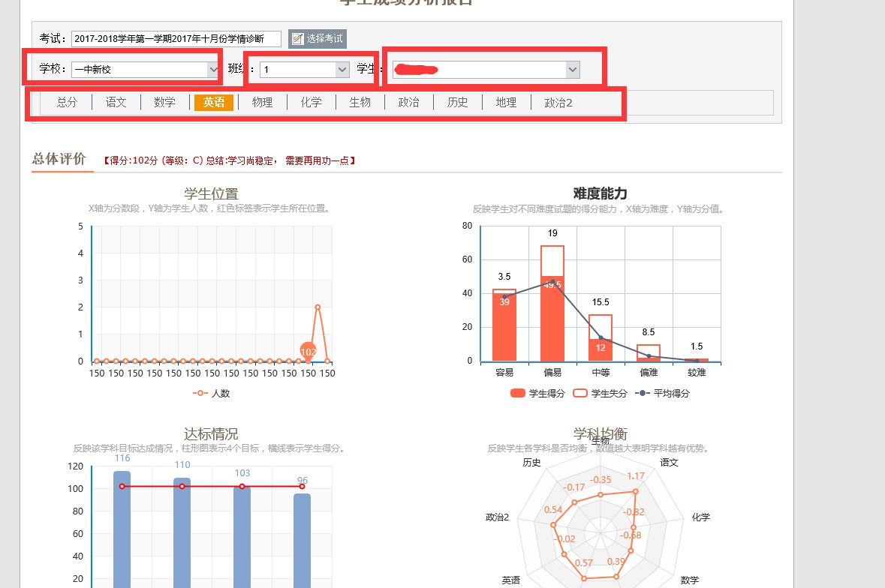Toggle 人数 series in chart legend
The width and height of the screenshot is (885, 588).
[x=212, y=393]
